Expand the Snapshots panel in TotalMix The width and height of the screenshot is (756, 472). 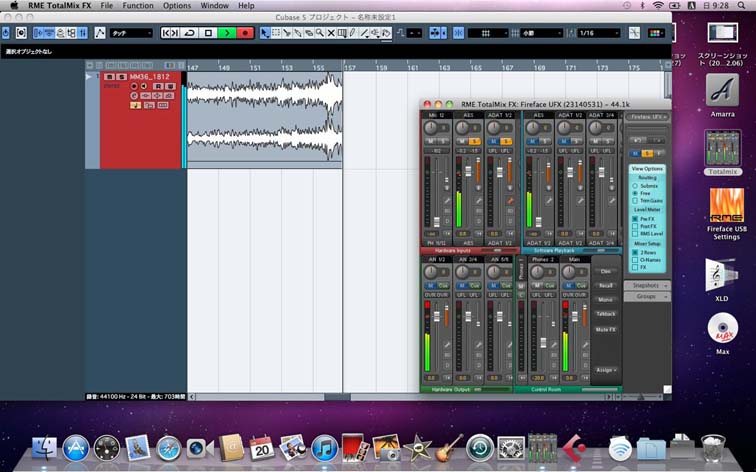pyautogui.click(x=647, y=285)
